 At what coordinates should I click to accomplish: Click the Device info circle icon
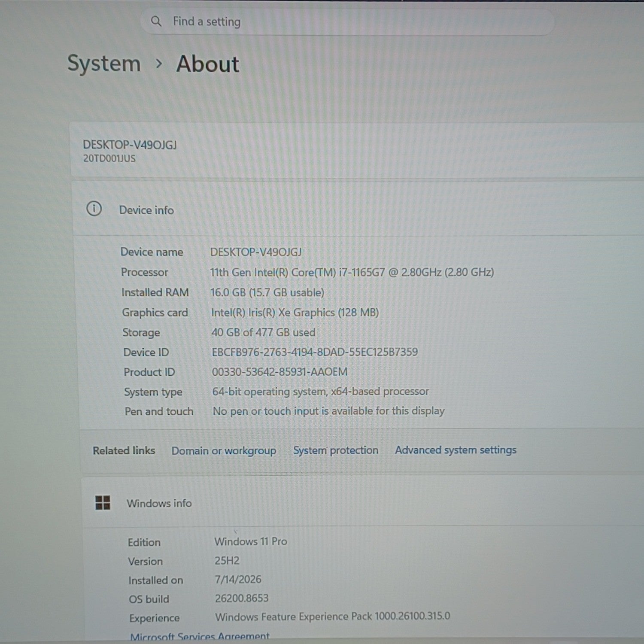pyautogui.click(x=94, y=209)
